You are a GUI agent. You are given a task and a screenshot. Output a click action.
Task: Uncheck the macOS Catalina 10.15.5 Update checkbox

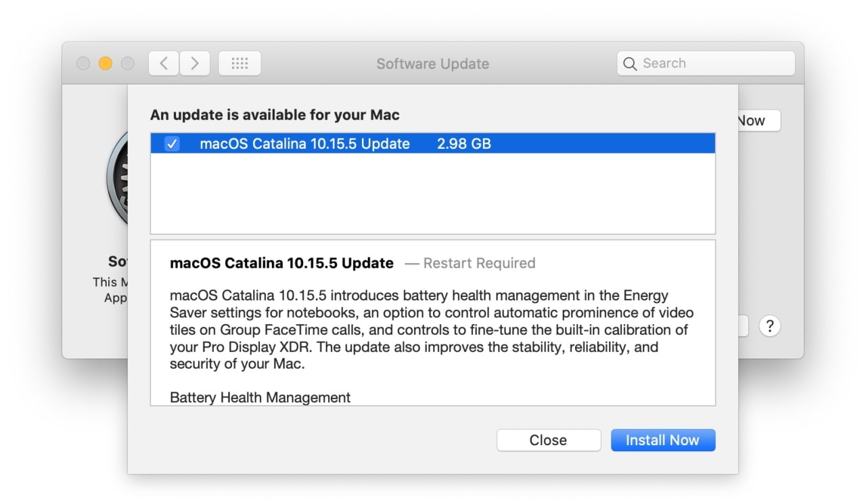[173, 143]
